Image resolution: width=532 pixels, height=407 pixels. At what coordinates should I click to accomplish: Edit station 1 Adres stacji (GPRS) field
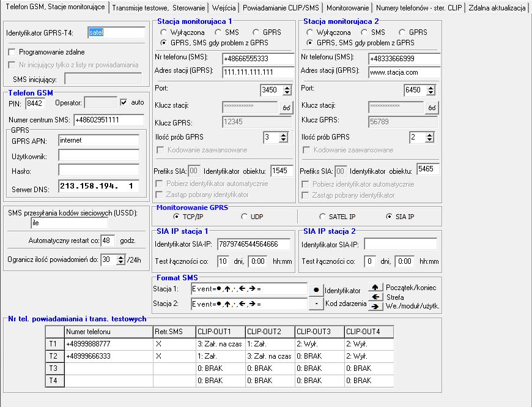coord(258,72)
